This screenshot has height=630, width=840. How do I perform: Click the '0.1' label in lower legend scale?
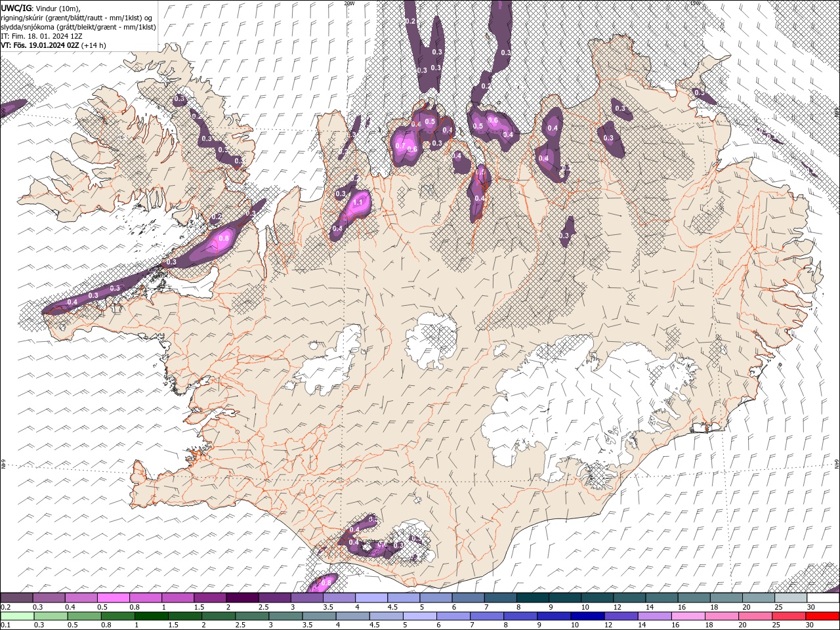click(x=5, y=625)
